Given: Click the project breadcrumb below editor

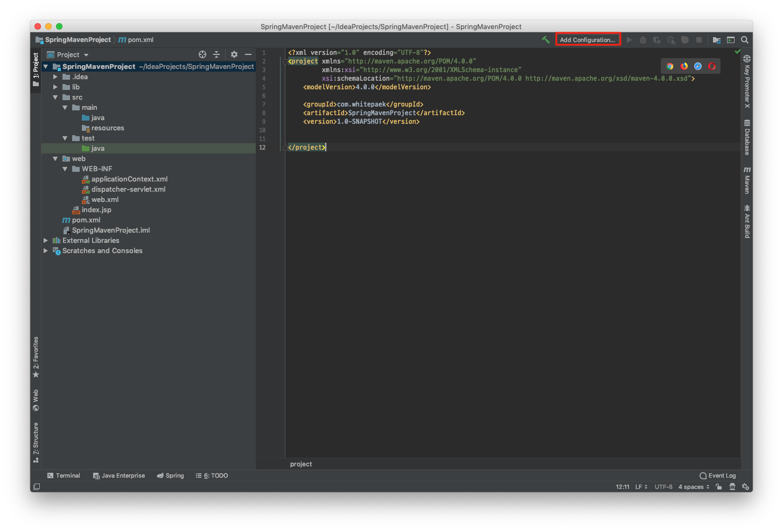Looking at the screenshot, I should (x=301, y=464).
